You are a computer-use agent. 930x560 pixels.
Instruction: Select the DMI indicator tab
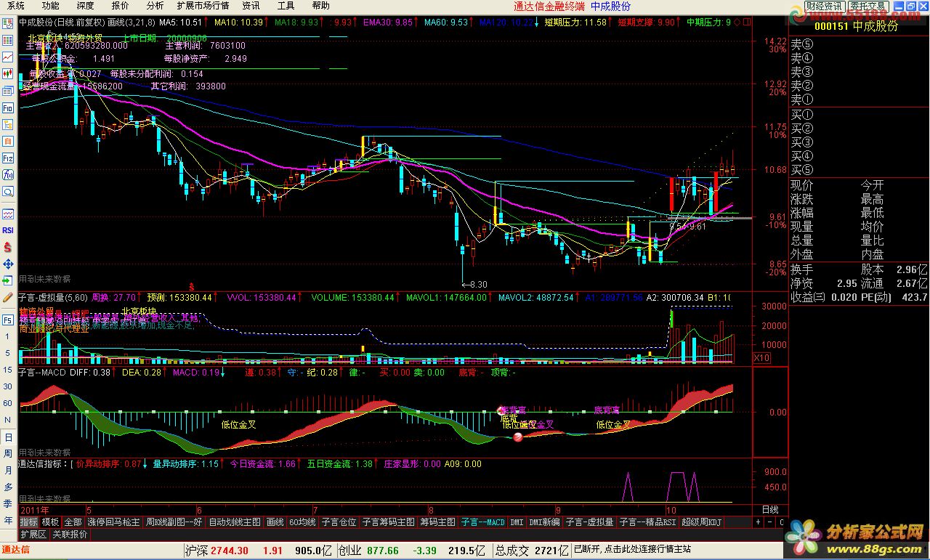517,522
